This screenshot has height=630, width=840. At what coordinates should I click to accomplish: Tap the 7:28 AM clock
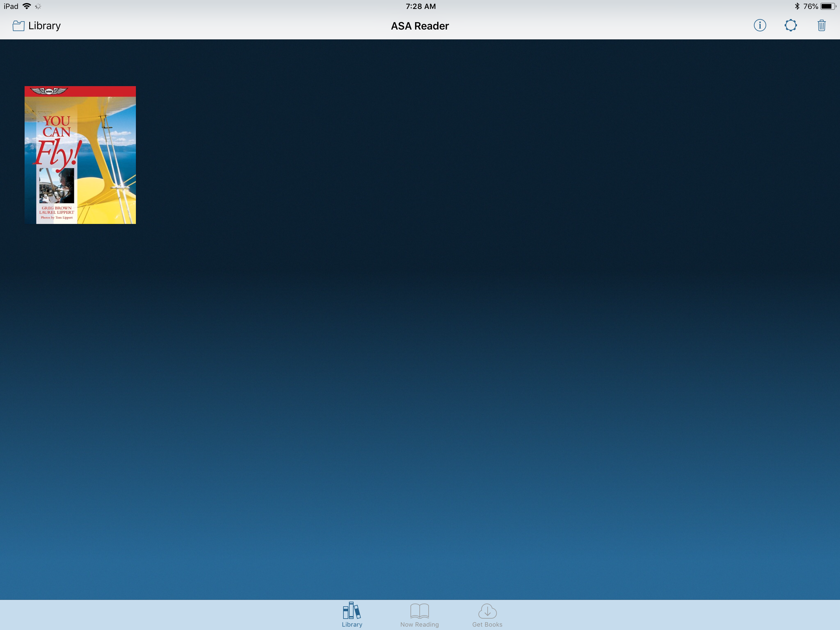[x=420, y=6]
